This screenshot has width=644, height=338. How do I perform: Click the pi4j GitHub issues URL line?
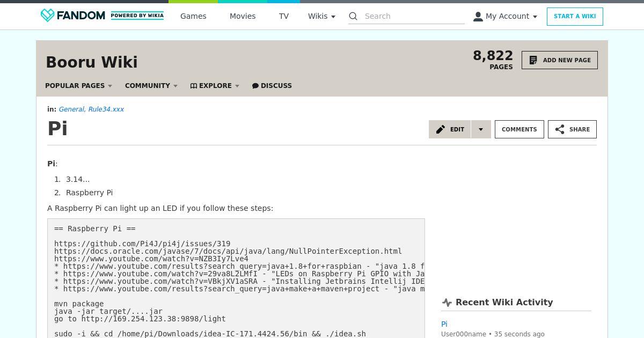(x=142, y=244)
